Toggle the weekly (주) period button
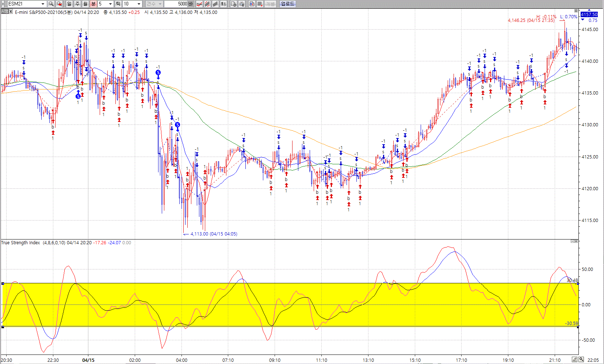The height and width of the screenshot is (364, 604). coord(77,4)
